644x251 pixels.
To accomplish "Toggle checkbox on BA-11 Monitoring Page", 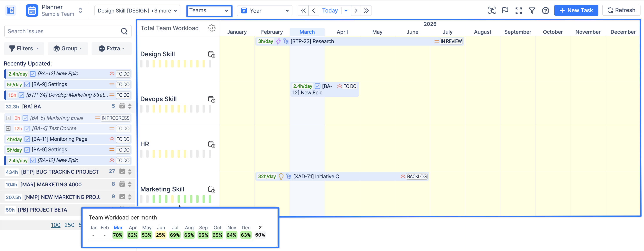I will click(x=27, y=139).
